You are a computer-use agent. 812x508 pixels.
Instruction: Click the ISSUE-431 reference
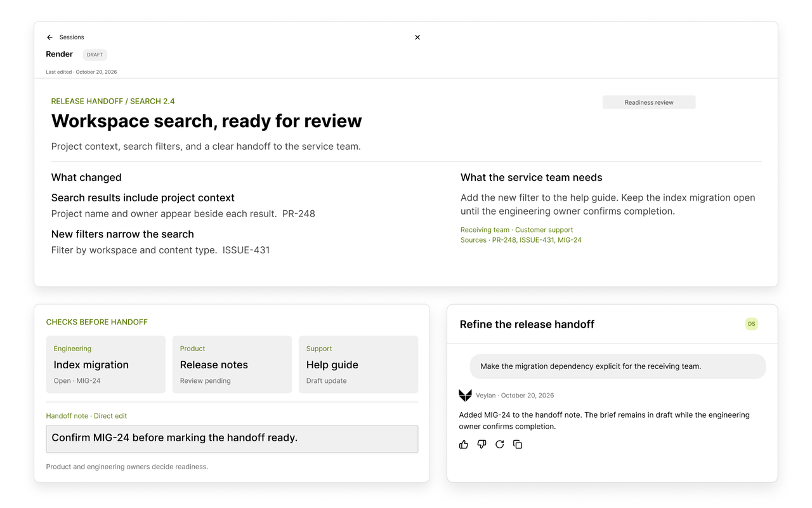[x=246, y=250]
